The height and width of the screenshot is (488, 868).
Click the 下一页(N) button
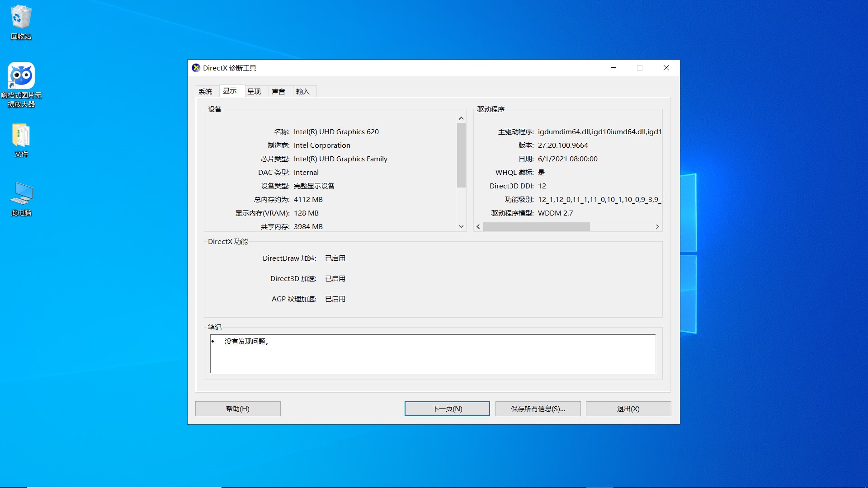(x=447, y=408)
